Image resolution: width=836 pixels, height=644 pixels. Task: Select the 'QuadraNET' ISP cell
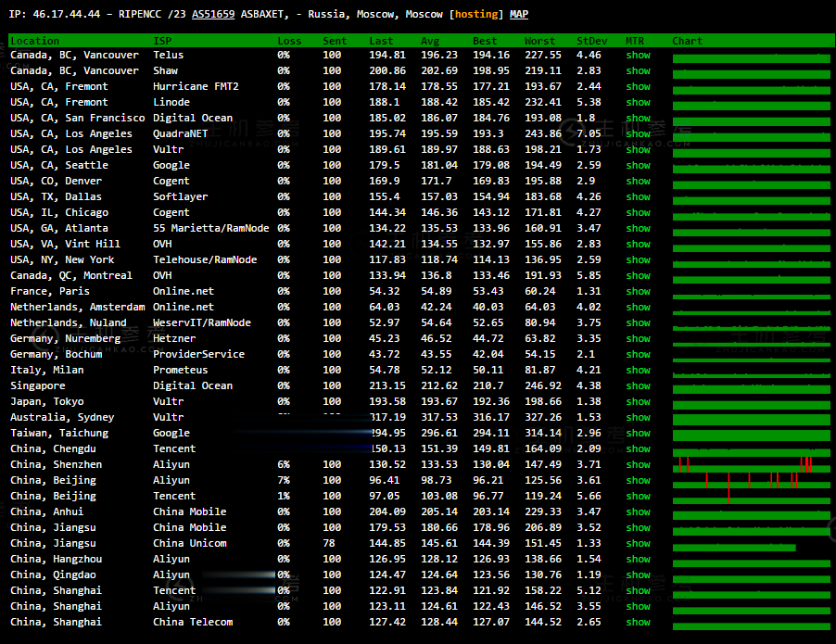point(180,133)
